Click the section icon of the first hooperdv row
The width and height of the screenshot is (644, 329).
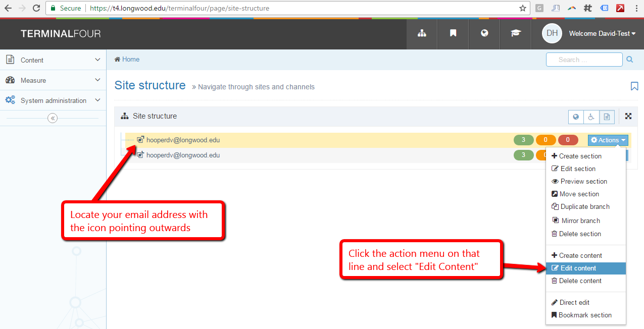141,140
